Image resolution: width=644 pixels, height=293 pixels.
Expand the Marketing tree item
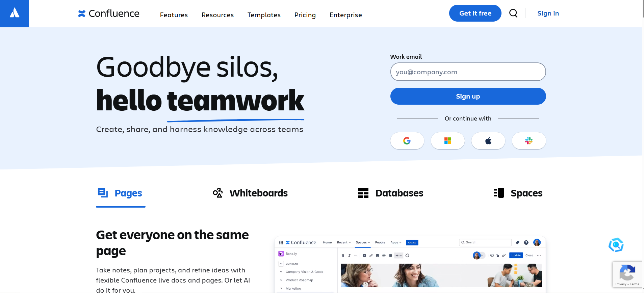coord(281,288)
